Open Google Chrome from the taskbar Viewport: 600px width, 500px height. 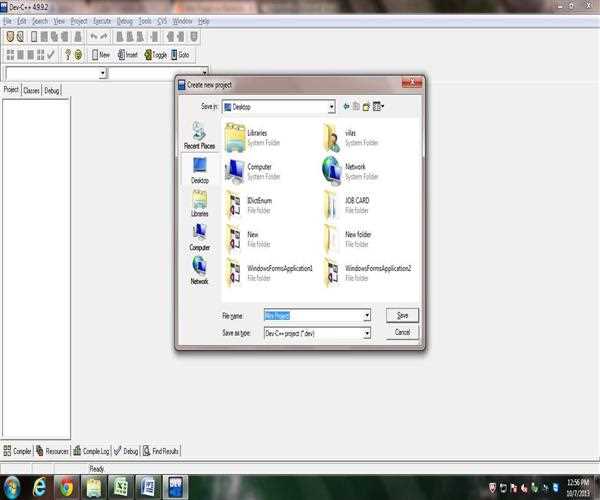(x=66, y=486)
